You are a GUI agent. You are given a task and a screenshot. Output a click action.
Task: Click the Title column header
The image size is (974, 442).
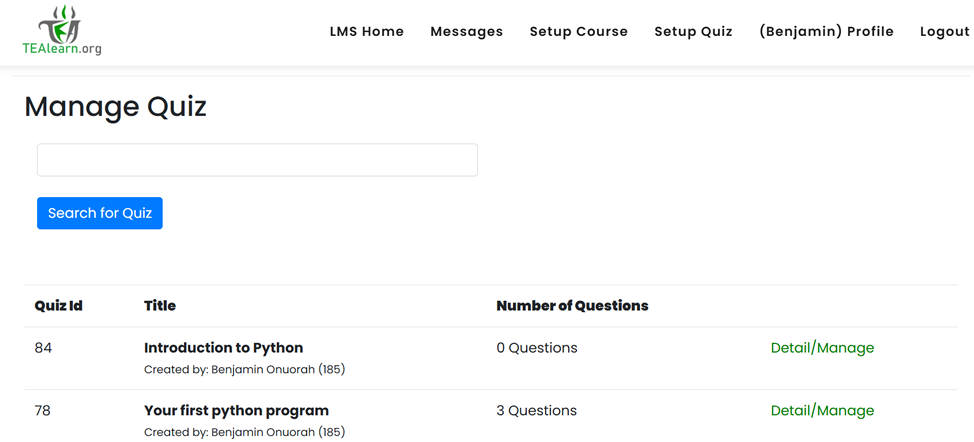160,306
